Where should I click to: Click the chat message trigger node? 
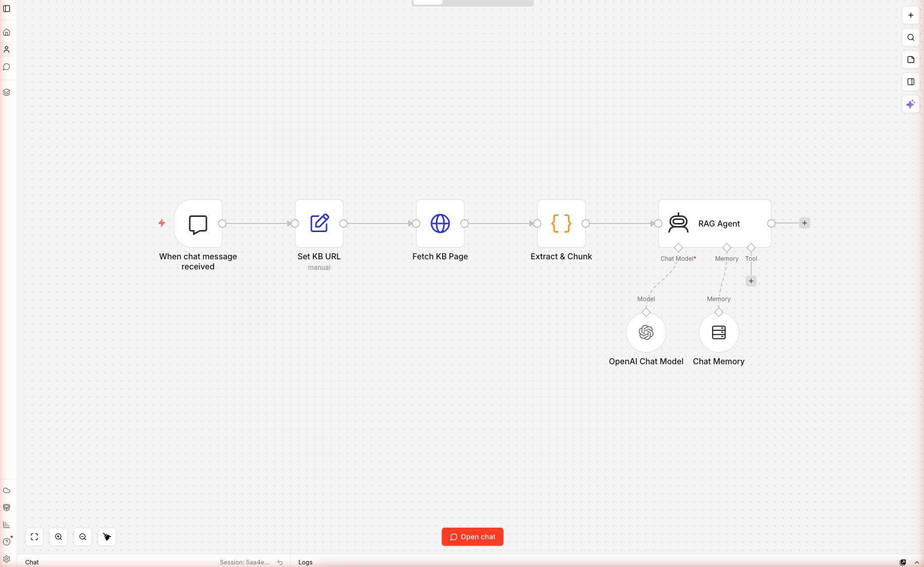[198, 223]
